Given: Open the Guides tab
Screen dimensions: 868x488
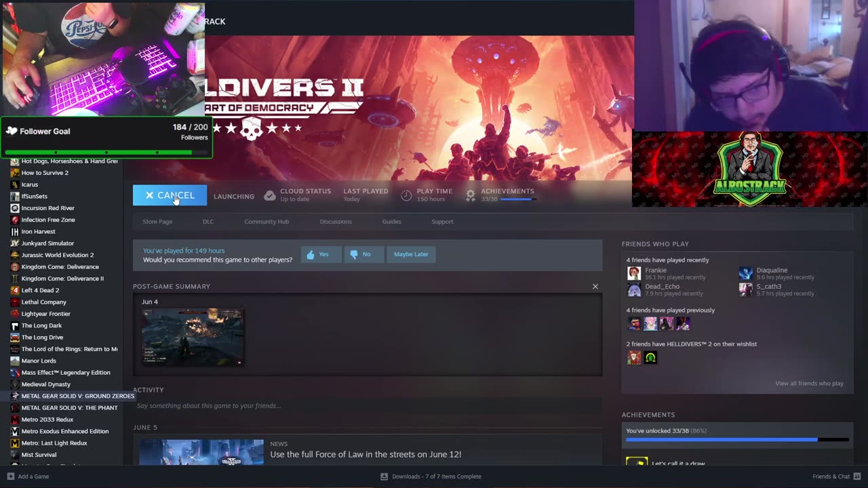Looking at the screenshot, I should [391, 222].
